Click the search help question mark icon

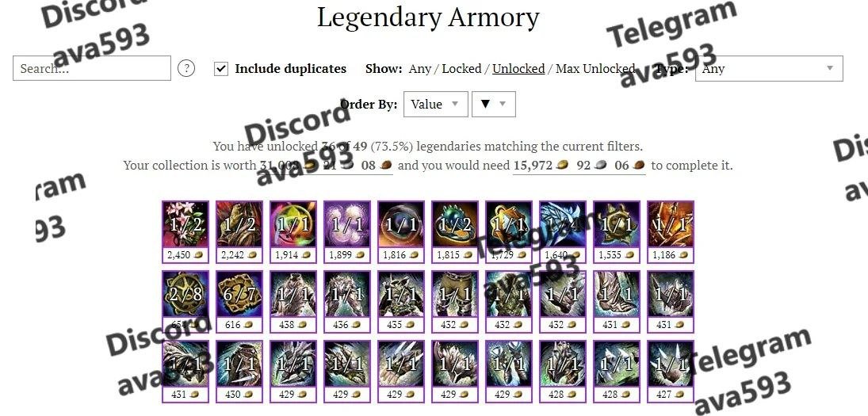[x=186, y=69]
